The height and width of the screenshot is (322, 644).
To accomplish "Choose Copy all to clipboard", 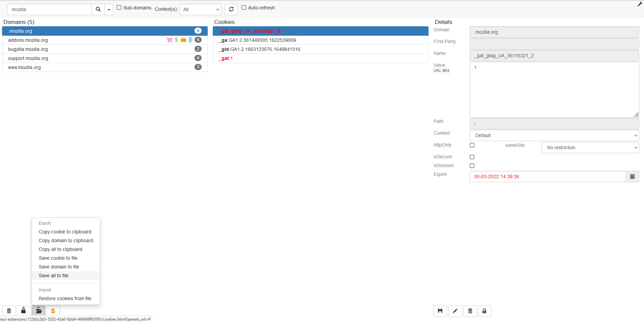I will point(66,249).
